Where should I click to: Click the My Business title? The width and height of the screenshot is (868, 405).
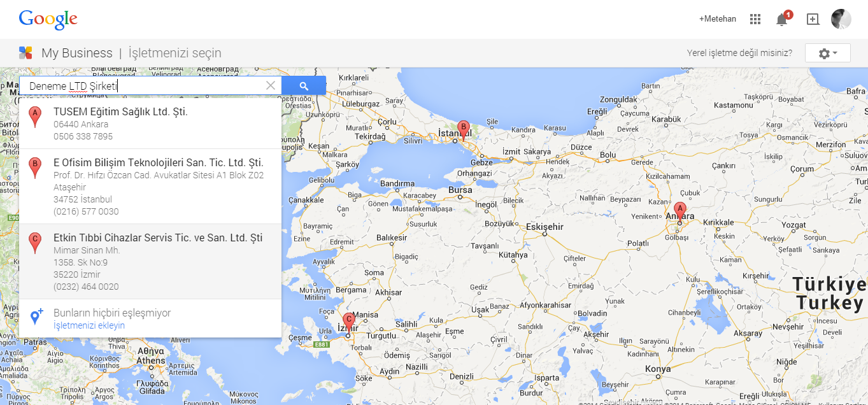point(77,53)
